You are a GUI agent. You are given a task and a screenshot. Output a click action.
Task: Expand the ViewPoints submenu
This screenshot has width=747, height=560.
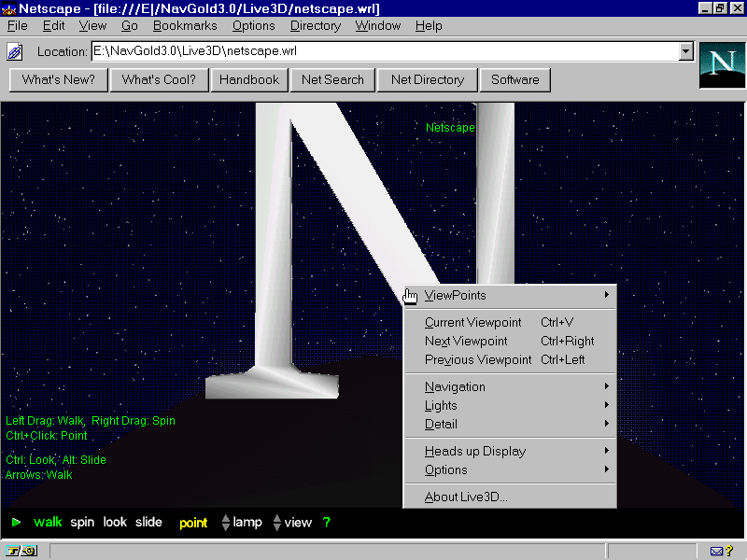[510, 295]
